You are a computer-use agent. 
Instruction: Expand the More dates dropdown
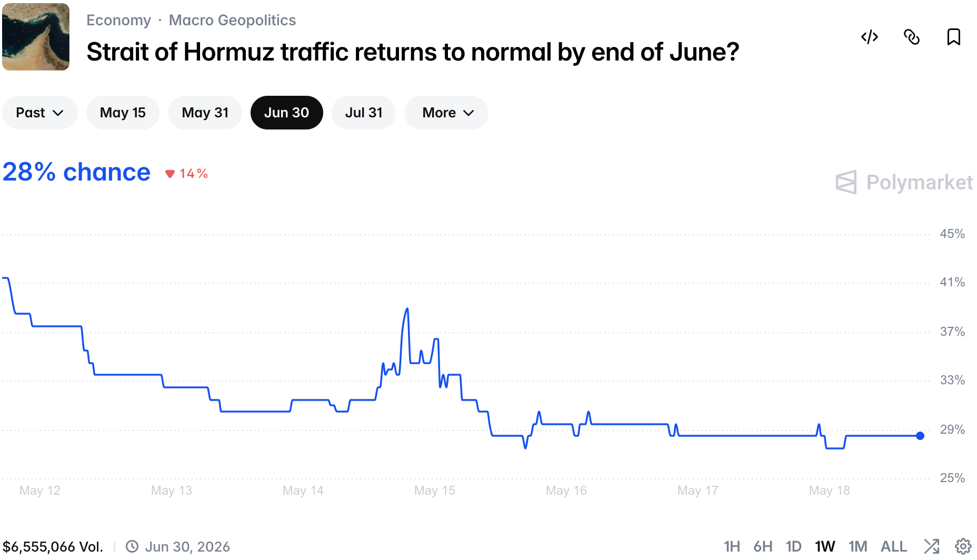446,113
